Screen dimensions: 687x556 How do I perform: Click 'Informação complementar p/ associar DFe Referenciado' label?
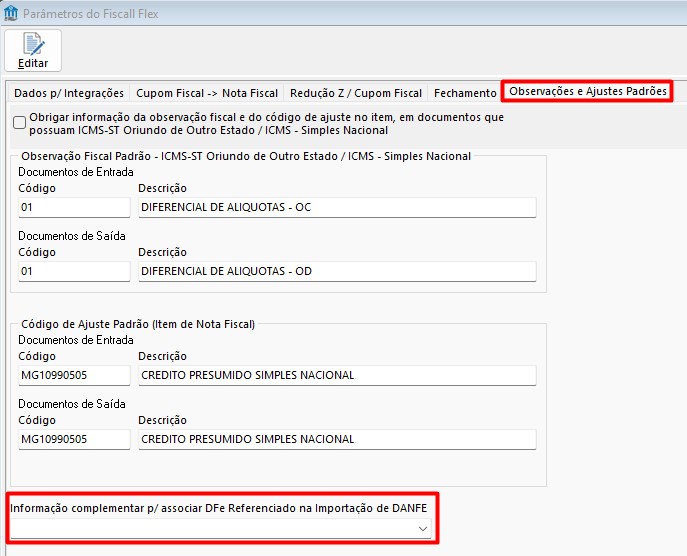[x=218, y=508]
